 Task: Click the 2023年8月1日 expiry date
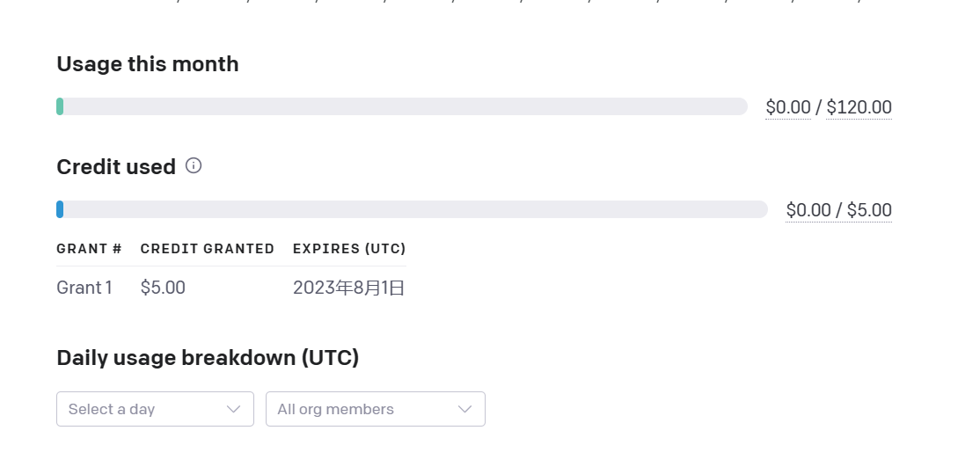click(x=348, y=288)
